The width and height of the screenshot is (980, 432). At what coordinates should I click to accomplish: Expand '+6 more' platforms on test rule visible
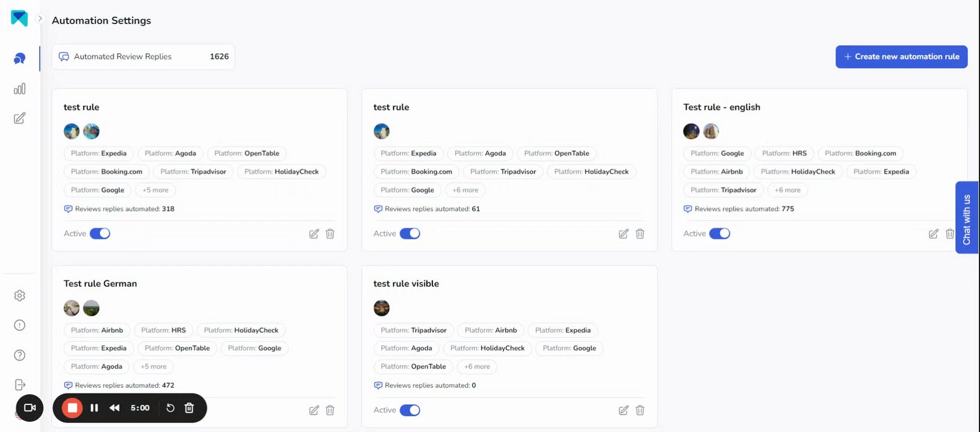[477, 367]
